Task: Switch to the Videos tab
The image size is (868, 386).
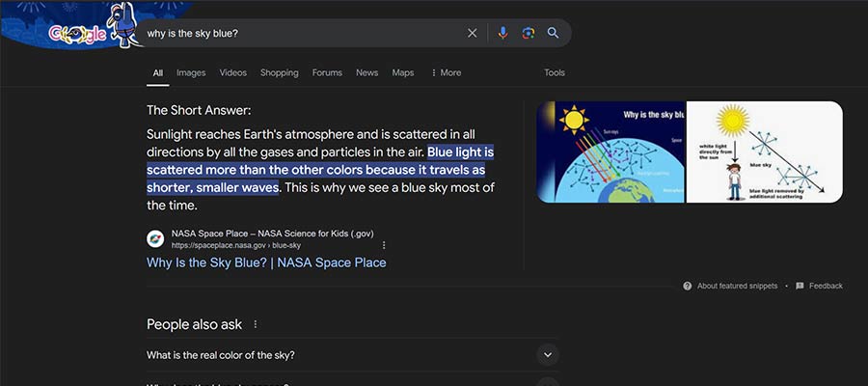Action: click(233, 72)
